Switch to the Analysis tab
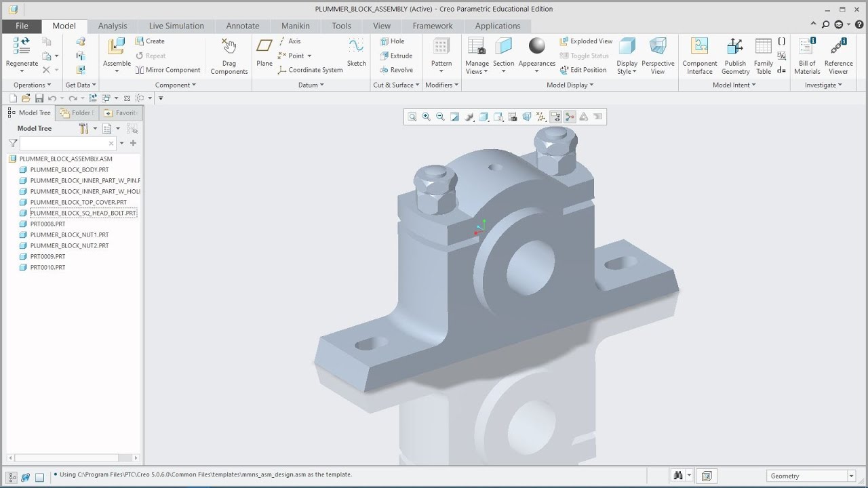The image size is (868, 488). point(113,26)
